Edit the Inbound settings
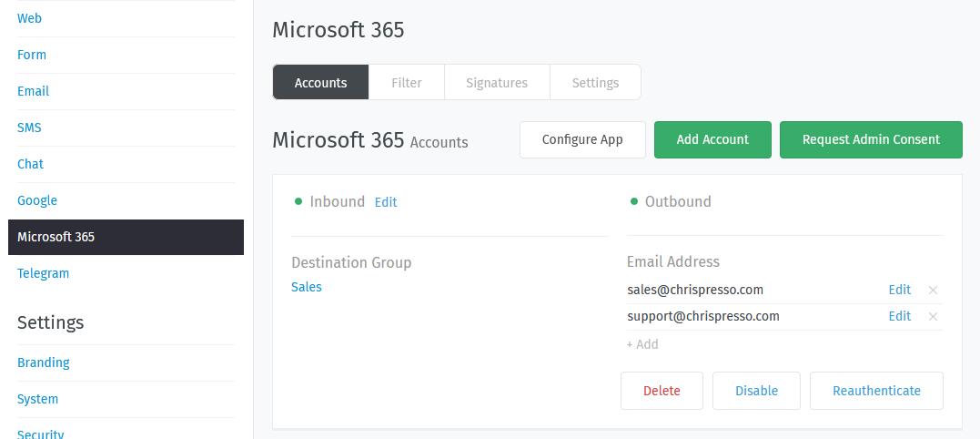Image resolution: width=980 pixels, height=439 pixels. tap(386, 202)
